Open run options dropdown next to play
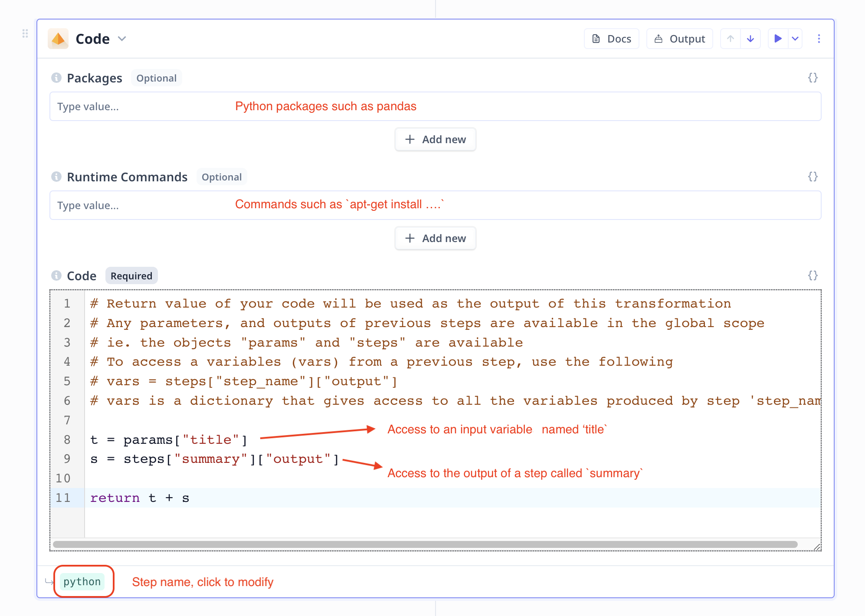This screenshot has width=865, height=616. tap(795, 39)
